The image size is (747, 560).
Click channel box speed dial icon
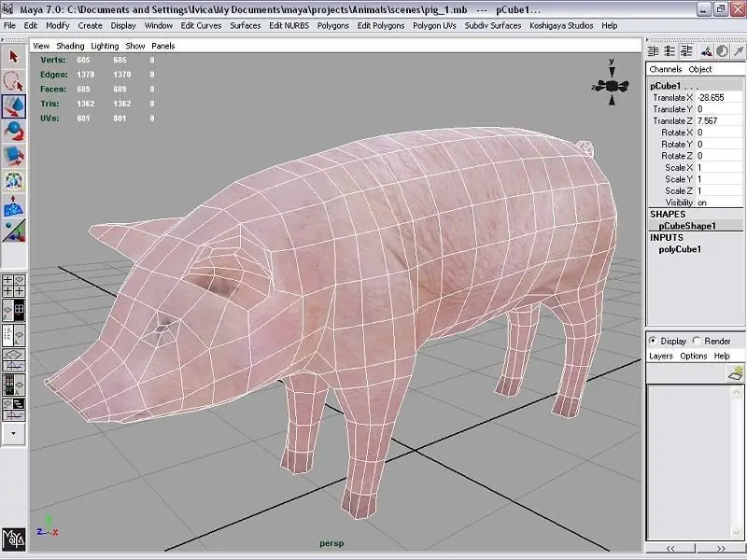pos(722,51)
